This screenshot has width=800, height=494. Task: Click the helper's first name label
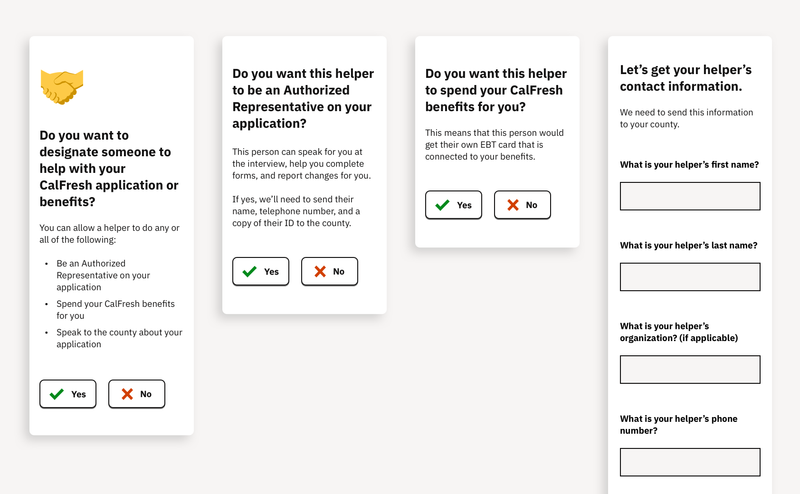pos(689,165)
